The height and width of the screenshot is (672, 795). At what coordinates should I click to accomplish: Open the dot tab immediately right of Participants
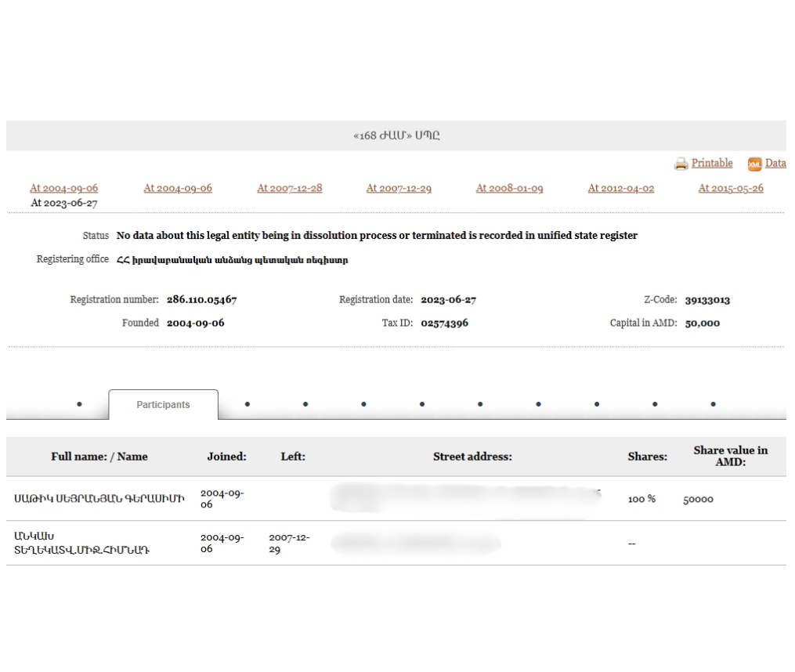248,405
